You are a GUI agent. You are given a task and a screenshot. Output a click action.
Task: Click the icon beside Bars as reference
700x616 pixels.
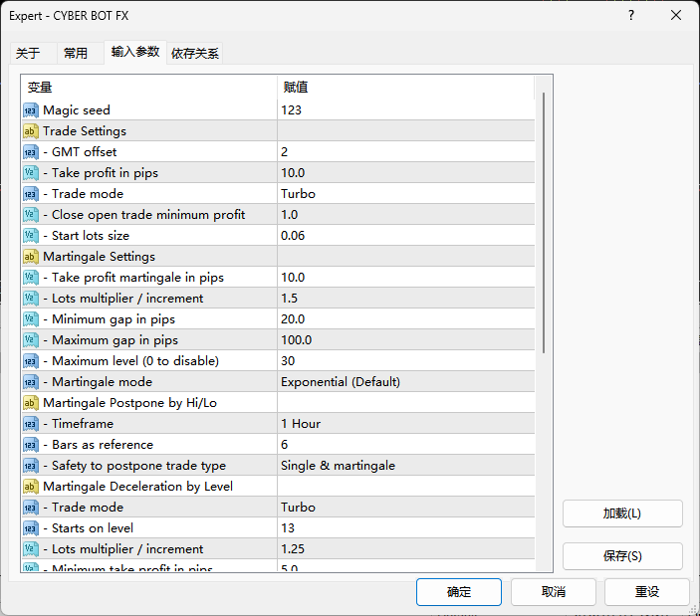[31, 445]
